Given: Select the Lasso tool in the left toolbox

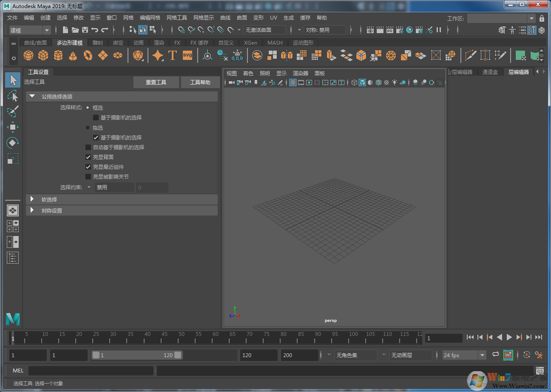Looking at the screenshot, I should point(13,95).
